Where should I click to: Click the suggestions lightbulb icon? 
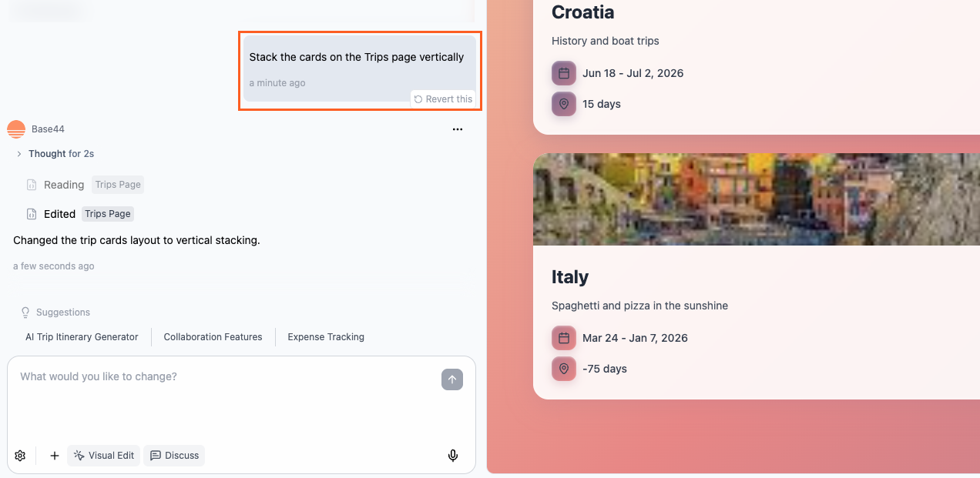click(x=24, y=312)
